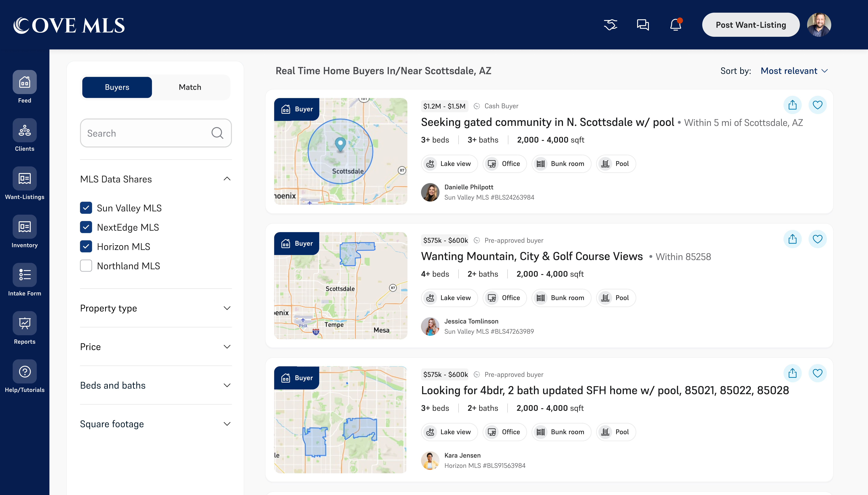Open the Looking for 4bdr listing title

[605, 390]
